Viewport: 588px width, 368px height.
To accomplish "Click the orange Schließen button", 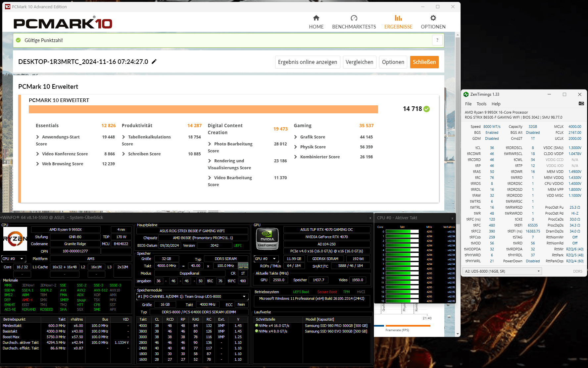I will pyautogui.click(x=424, y=62).
